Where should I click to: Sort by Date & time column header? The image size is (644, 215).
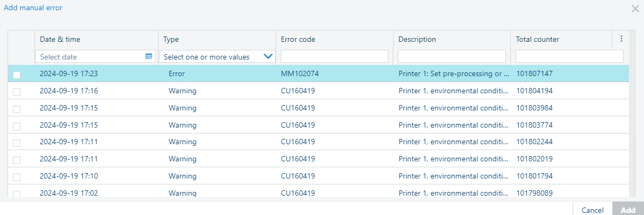60,39
